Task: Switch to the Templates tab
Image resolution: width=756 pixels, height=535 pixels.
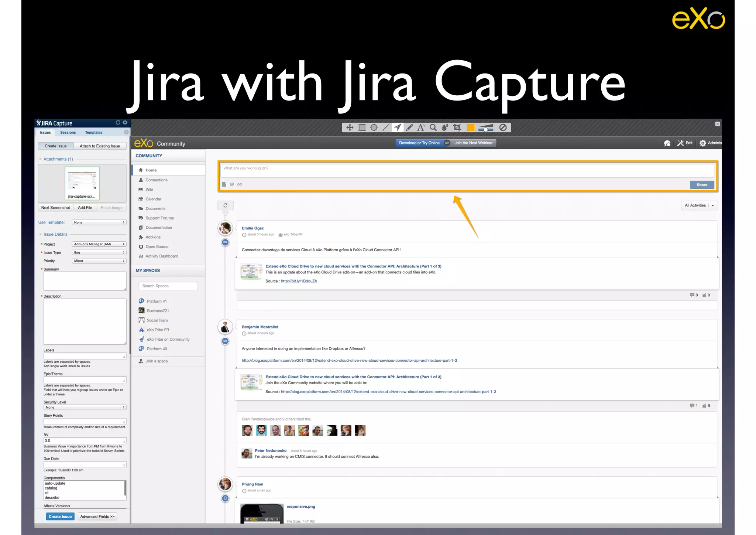Action: pyautogui.click(x=94, y=132)
